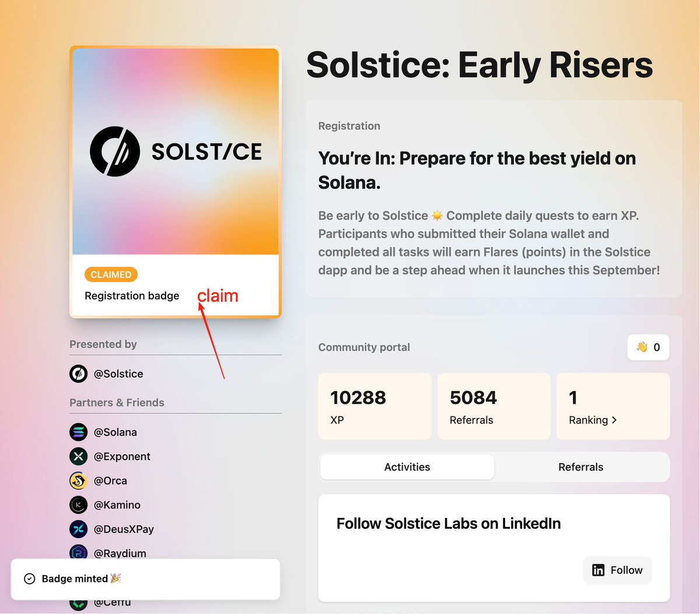Click the orange CLAIMED status label
Image resolution: width=700 pixels, height=614 pixels.
click(x=111, y=275)
